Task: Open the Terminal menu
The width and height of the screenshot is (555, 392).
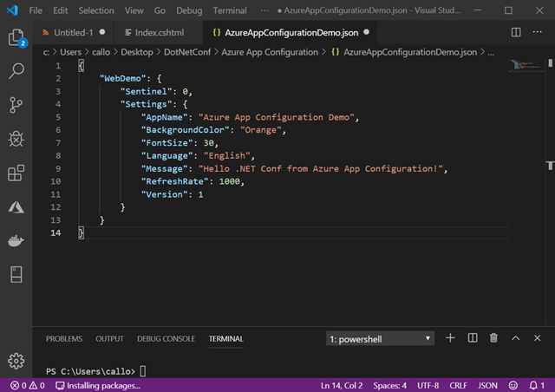Action: 230,10
